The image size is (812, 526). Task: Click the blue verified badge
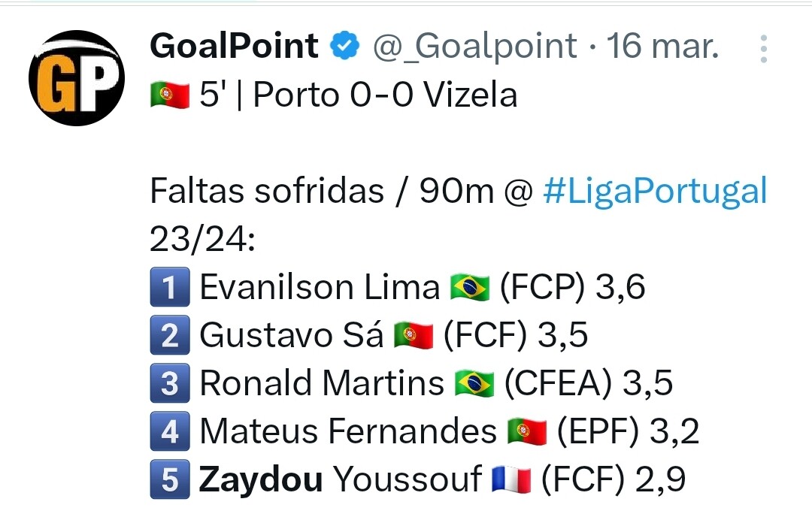(x=345, y=45)
